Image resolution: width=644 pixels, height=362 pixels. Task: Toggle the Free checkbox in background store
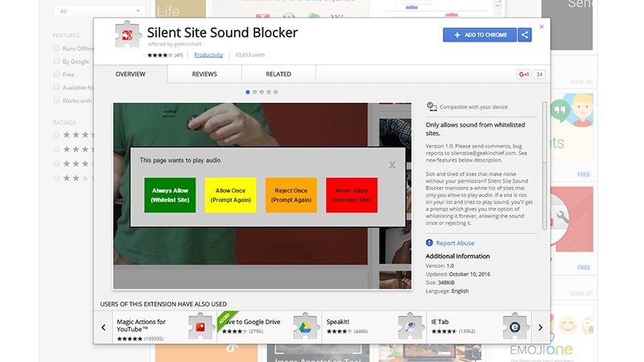click(56, 74)
